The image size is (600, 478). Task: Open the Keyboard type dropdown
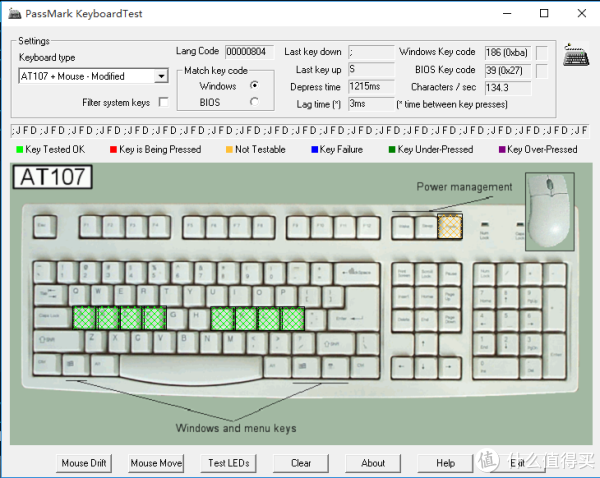coord(161,76)
